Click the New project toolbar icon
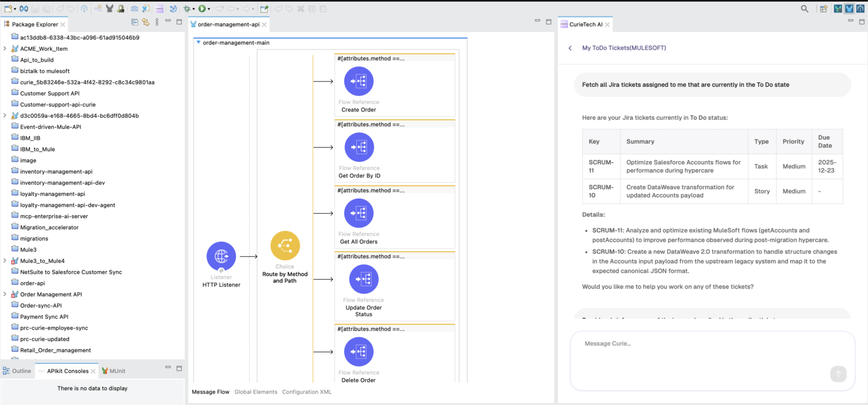The width and height of the screenshot is (868, 405). (x=8, y=9)
